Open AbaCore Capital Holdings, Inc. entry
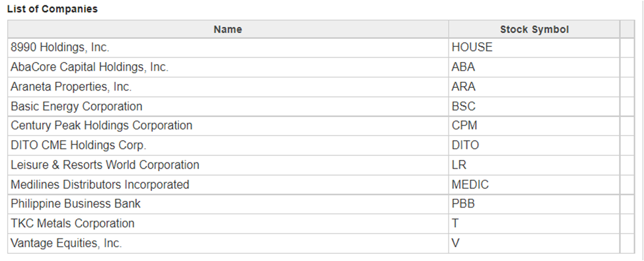This screenshot has height=261, width=644. [90, 67]
